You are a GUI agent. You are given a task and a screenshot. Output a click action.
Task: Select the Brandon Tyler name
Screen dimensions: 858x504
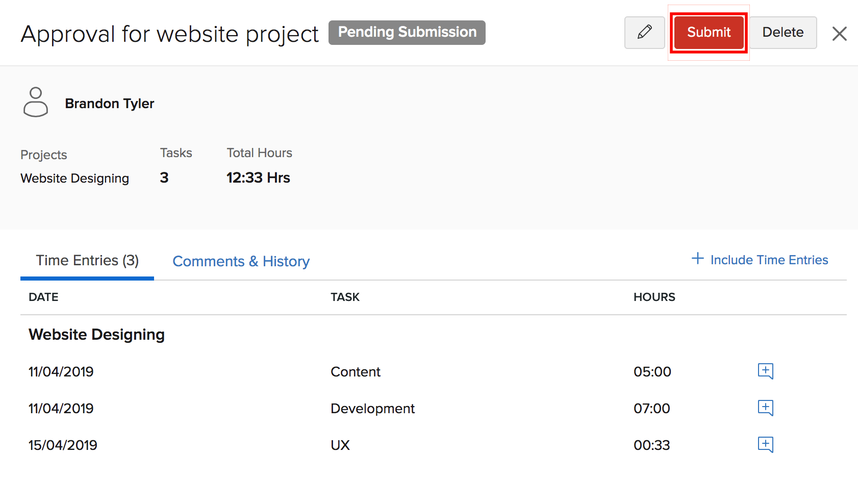click(x=109, y=104)
